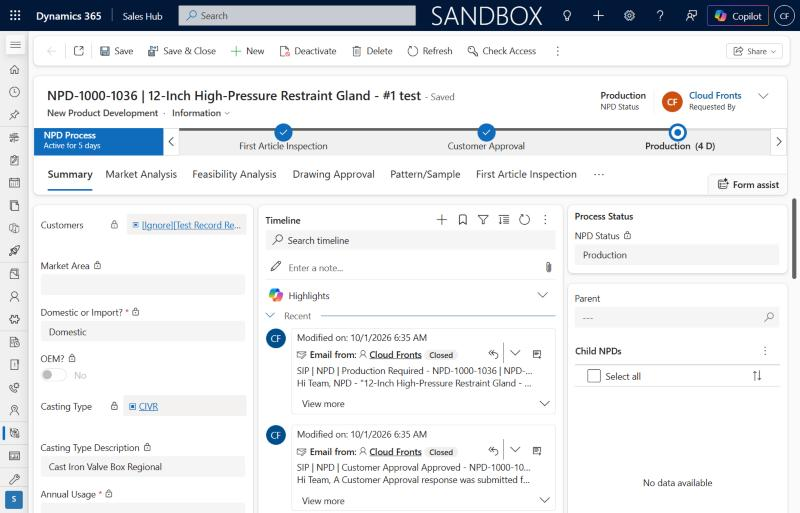This screenshot has height=513, width=800.
Task: Switch to Summary tab
Action: (x=70, y=174)
